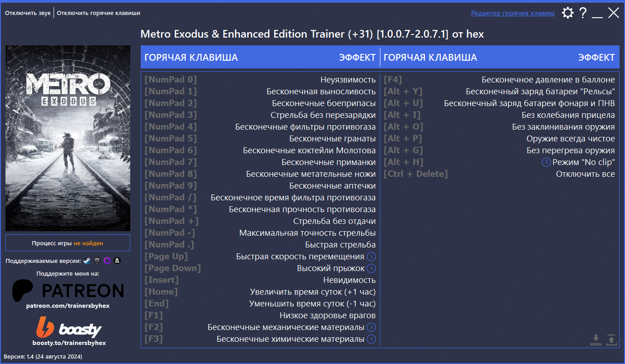Image resolution: width=625 pixels, height=364 pixels.
Task: Click the help icon beside Режим "No clip"
Action: [546, 162]
